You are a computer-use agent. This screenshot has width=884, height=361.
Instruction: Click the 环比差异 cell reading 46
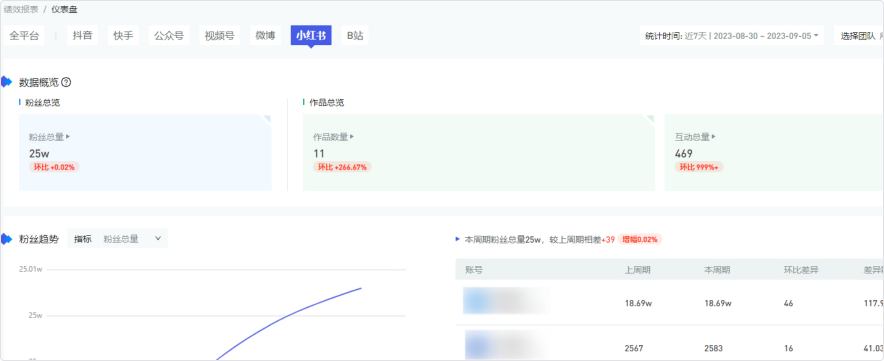pyautogui.click(x=788, y=303)
